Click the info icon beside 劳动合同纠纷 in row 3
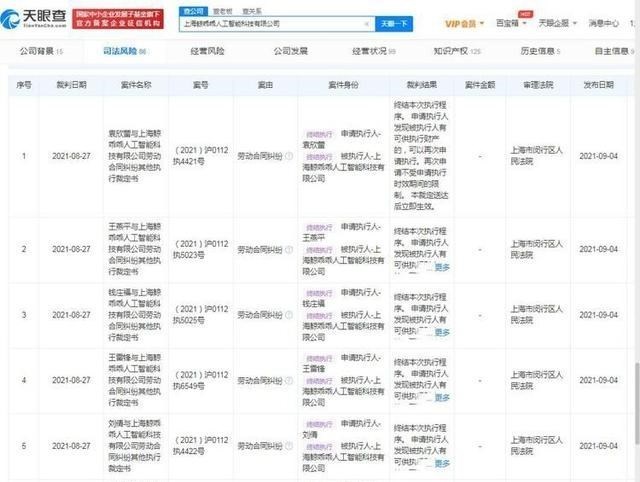 click(x=289, y=315)
